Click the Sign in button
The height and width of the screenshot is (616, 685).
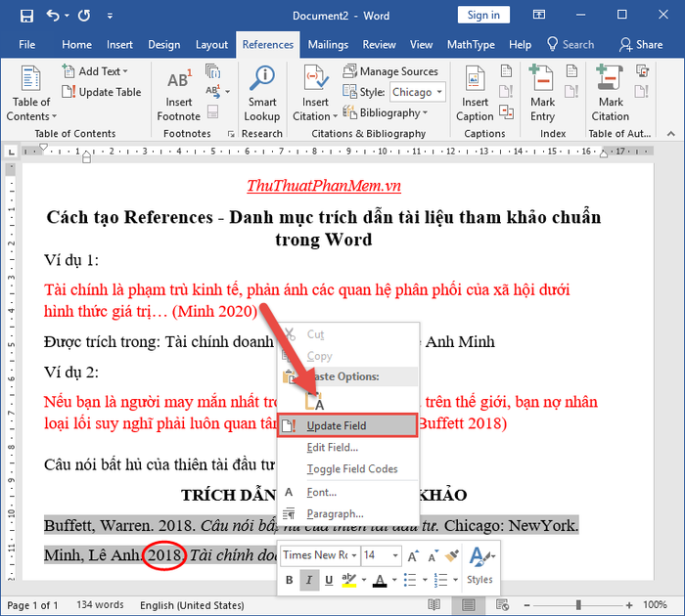(483, 16)
